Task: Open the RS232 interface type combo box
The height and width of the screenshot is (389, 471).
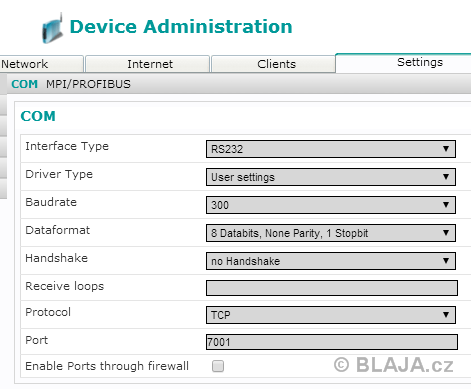Action: point(331,149)
